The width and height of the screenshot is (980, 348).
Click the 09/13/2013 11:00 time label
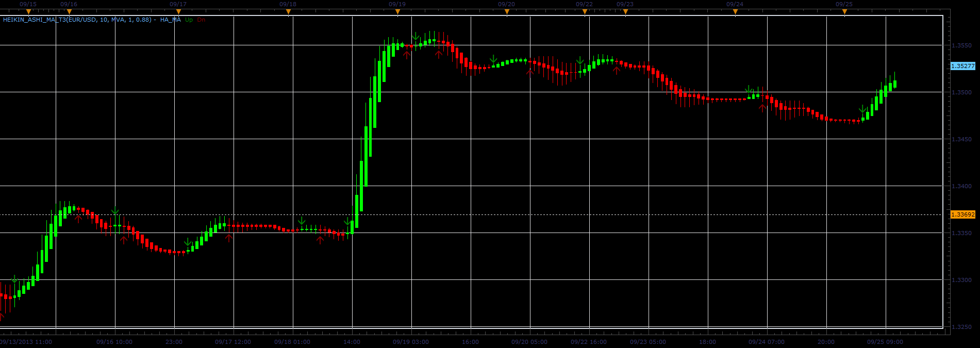[26, 342]
